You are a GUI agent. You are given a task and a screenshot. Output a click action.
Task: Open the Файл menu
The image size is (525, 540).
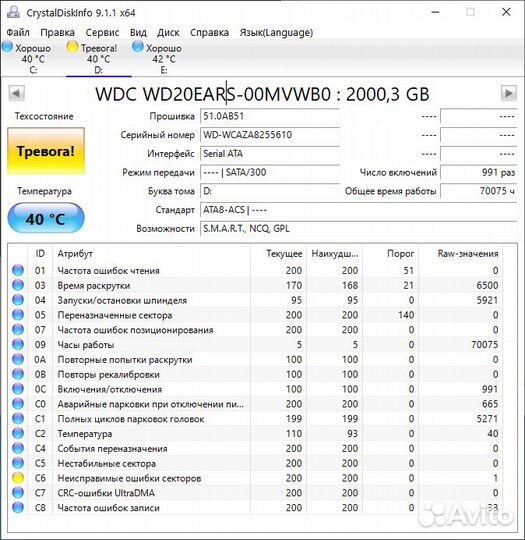coord(18,32)
